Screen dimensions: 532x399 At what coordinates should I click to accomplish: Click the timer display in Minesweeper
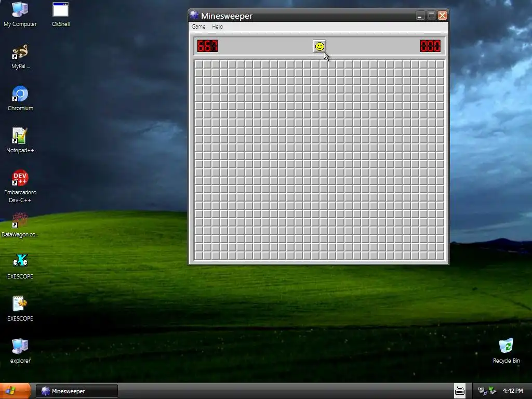point(430,46)
